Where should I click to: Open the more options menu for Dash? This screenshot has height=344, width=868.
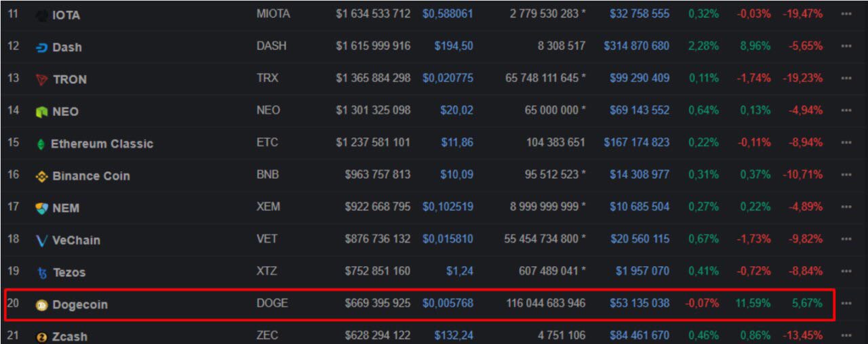846,46
